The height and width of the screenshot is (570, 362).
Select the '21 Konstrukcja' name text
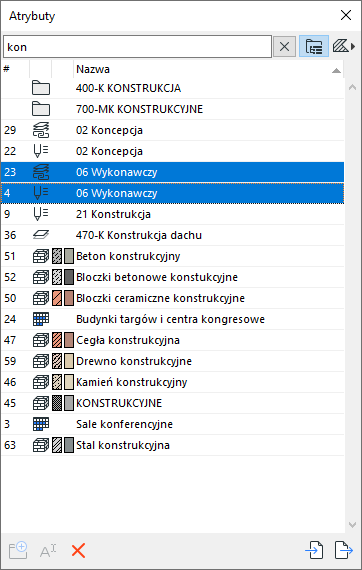point(113,214)
